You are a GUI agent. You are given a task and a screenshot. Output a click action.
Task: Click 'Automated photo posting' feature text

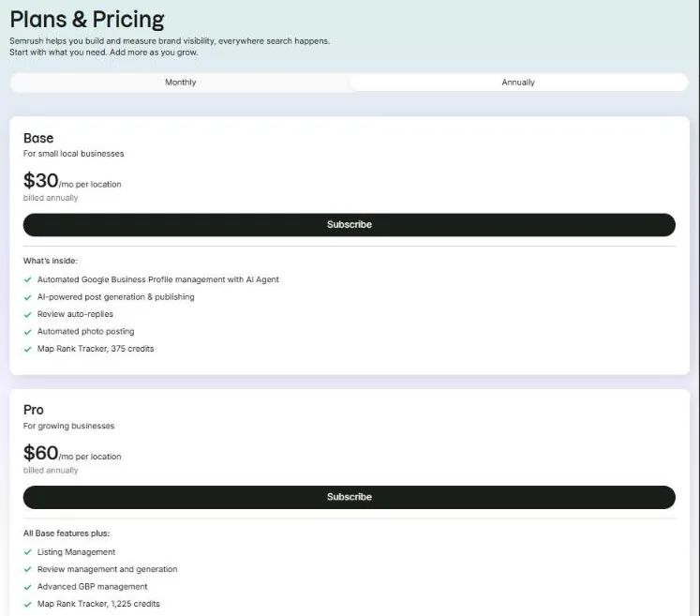point(85,332)
